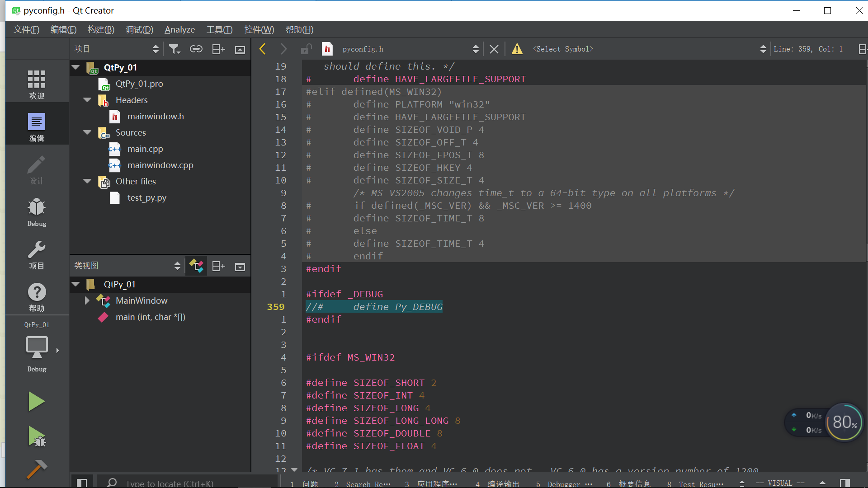Toggle the left sidebar visibility button
The width and height of the screenshot is (868, 488).
(x=82, y=483)
